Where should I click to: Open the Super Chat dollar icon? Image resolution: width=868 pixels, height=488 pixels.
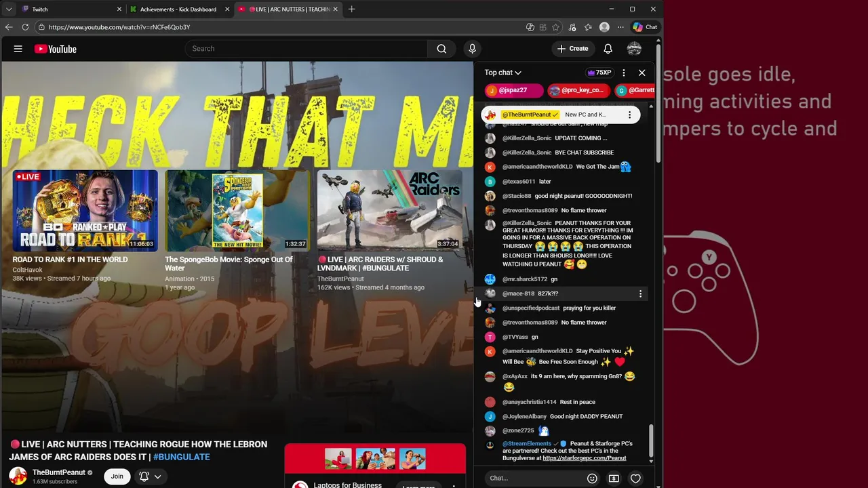[614, 479]
